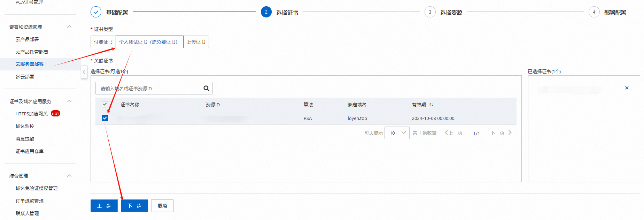Sort by 有效期 using sort icon
This screenshot has height=220, width=644.
point(431,105)
